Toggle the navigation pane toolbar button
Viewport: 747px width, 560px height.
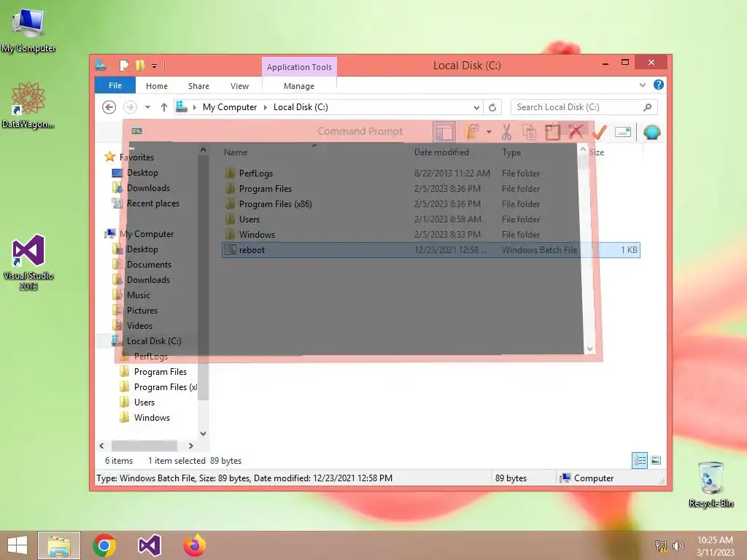444,132
